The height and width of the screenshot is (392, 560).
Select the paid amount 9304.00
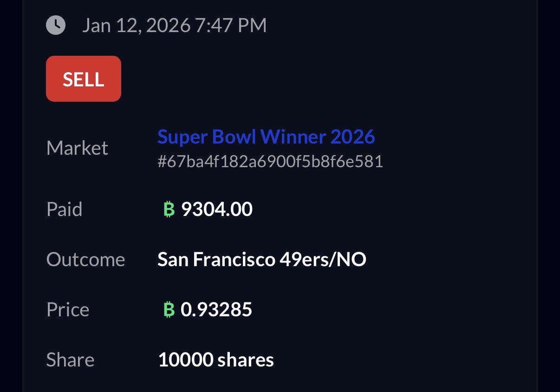(216, 209)
